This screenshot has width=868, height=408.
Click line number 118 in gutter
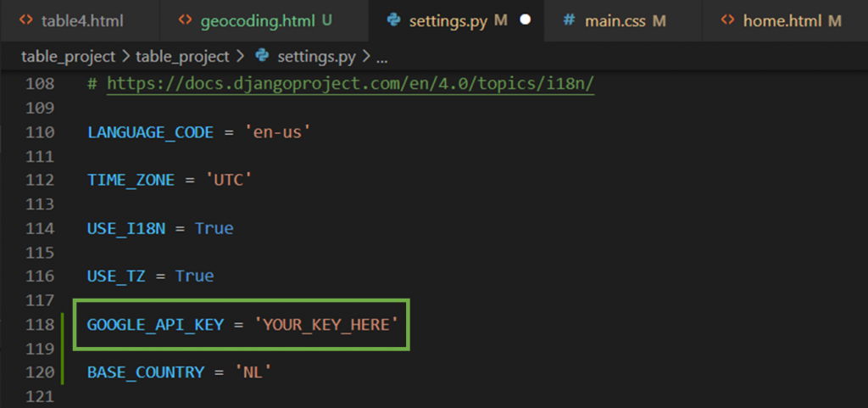[x=40, y=324]
